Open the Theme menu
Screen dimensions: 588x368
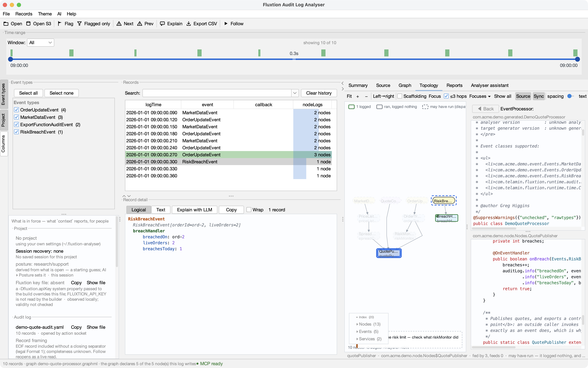[x=45, y=14]
